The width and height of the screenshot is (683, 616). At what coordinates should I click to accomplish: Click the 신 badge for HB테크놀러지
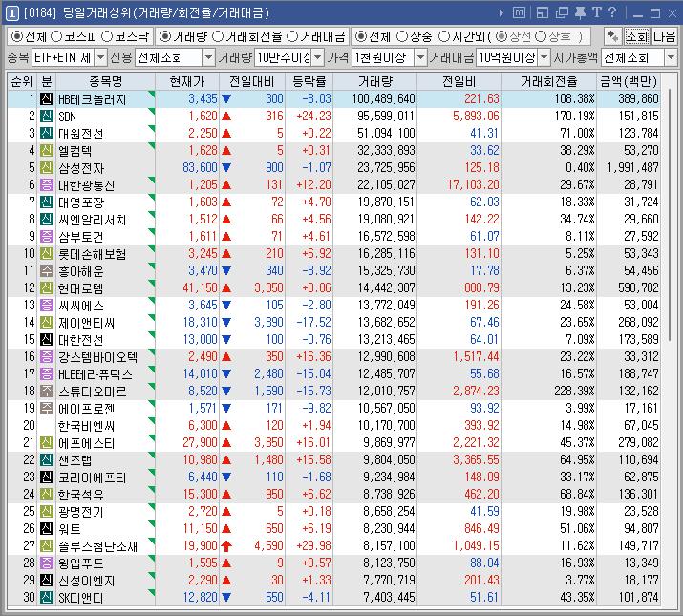[47, 99]
